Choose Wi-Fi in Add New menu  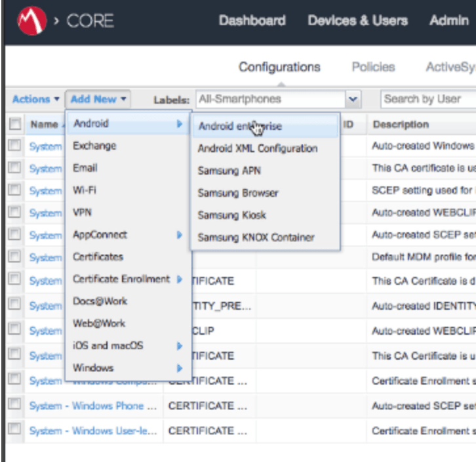(128, 190)
